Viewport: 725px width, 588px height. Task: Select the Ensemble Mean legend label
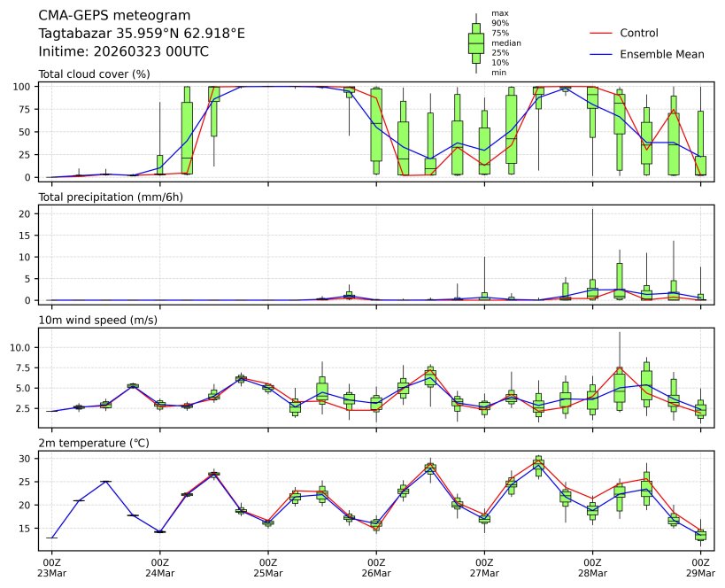pos(662,55)
